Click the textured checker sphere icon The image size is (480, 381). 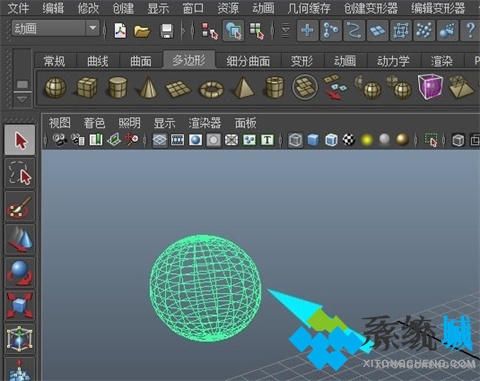[x=349, y=140]
